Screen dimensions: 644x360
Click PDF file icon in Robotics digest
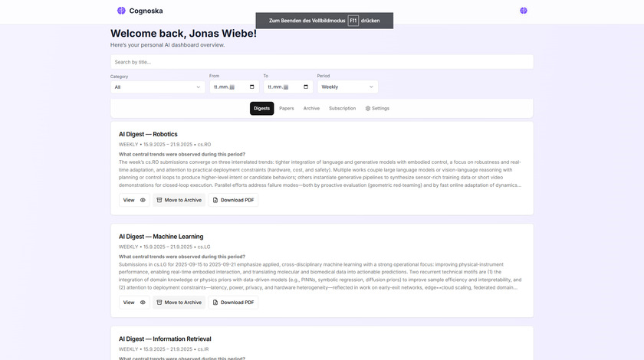coord(215,200)
